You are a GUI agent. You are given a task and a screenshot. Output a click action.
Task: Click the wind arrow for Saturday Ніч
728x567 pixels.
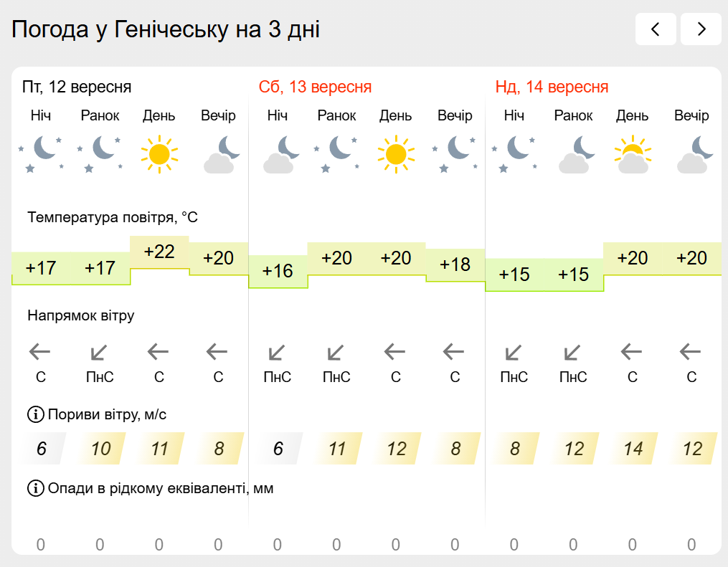click(277, 353)
